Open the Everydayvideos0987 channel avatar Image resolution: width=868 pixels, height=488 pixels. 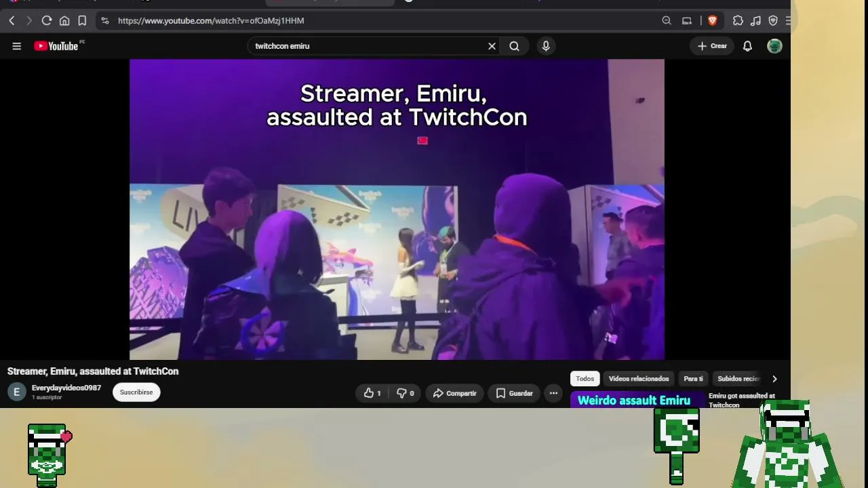coord(17,392)
